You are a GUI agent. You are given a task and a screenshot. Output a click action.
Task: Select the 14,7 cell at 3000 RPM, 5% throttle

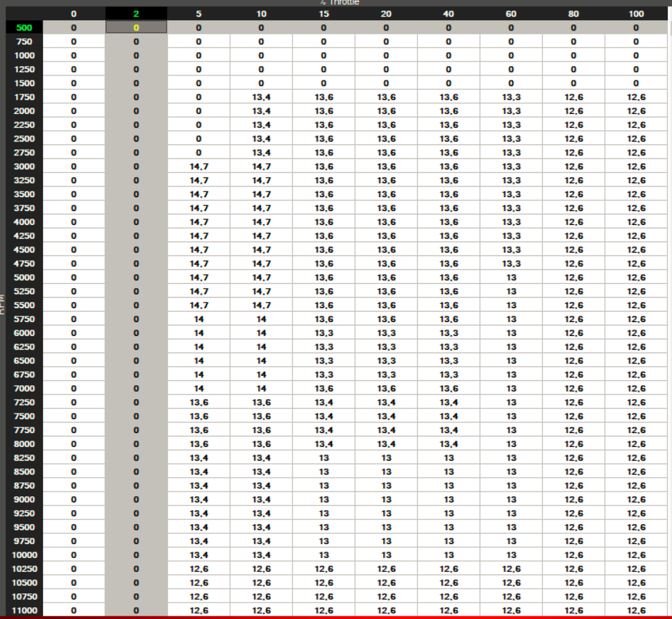click(x=199, y=167)
